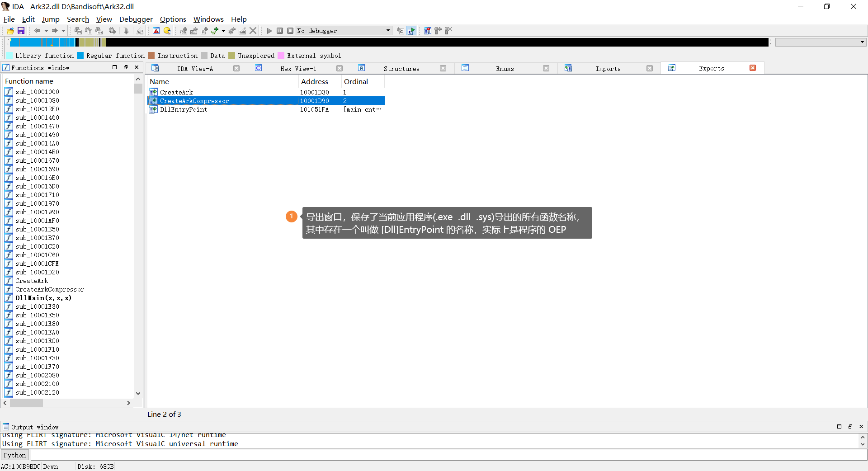Open the Options menu
The height and width of the screenshot is (471, 868).
pos(173,19)
